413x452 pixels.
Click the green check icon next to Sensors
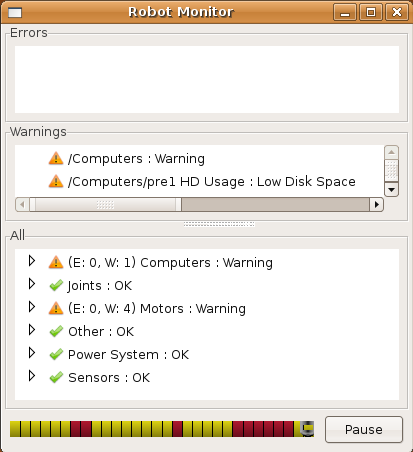tap(56, 378)
